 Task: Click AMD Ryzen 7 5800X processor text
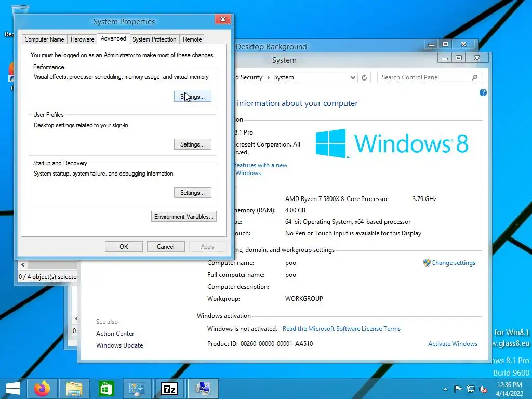coord(336,199)
